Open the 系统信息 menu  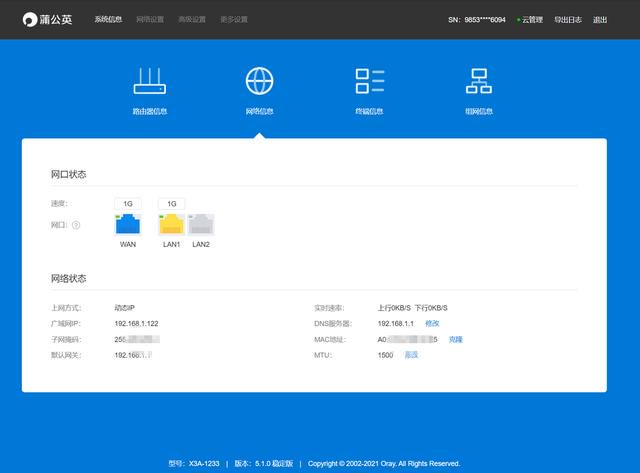pos(108,19)
